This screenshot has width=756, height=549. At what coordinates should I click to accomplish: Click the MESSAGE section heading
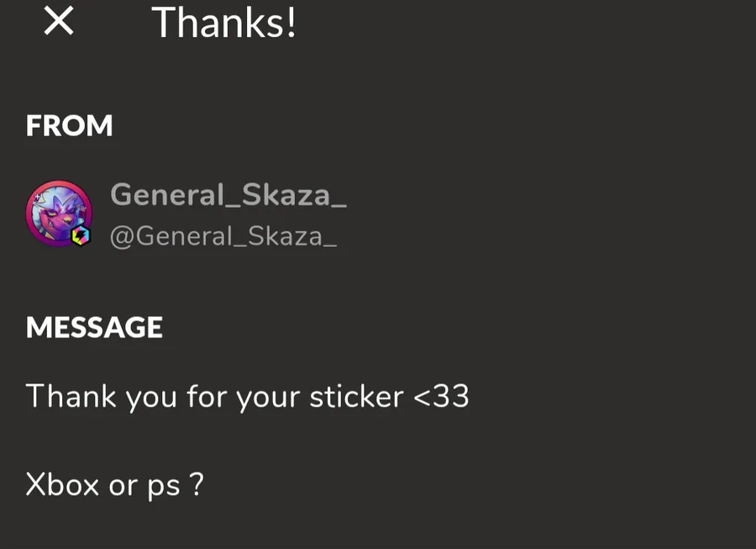click(94, 327)
